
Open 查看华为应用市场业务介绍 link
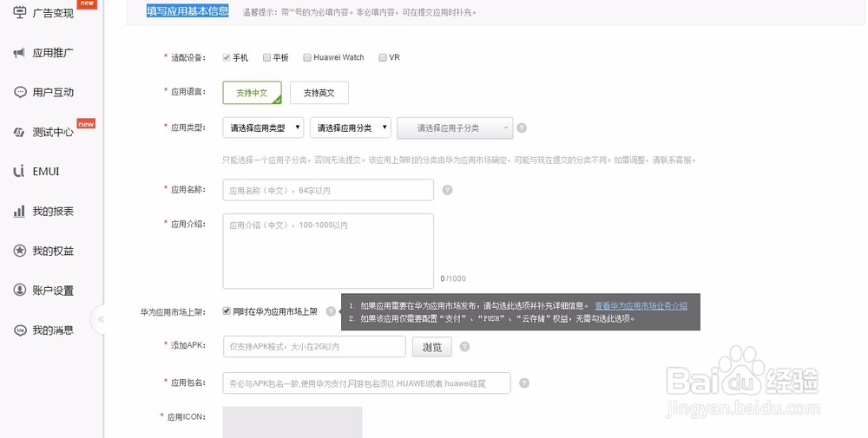(x=641, y=305)
